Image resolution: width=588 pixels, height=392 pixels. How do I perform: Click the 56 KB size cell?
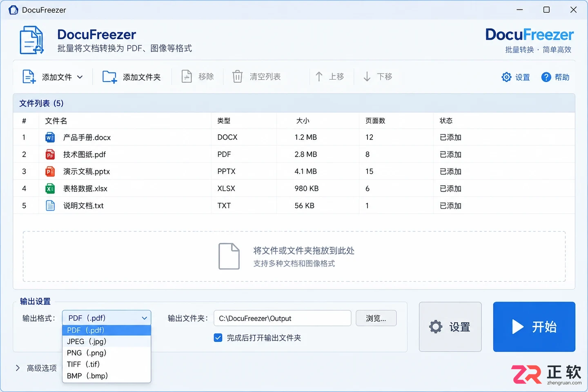tap(305, 206)
